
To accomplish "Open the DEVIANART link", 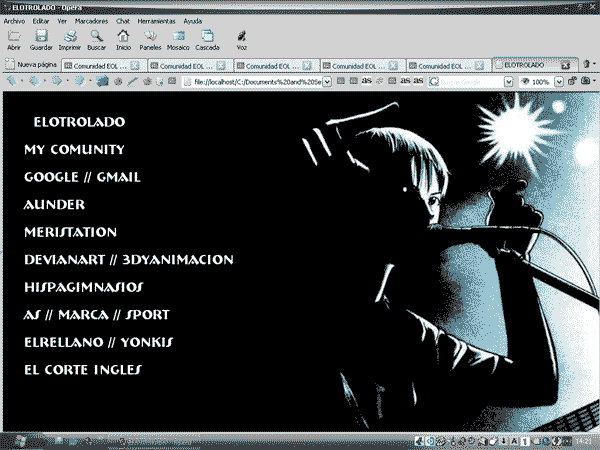I will pos(64,259).
